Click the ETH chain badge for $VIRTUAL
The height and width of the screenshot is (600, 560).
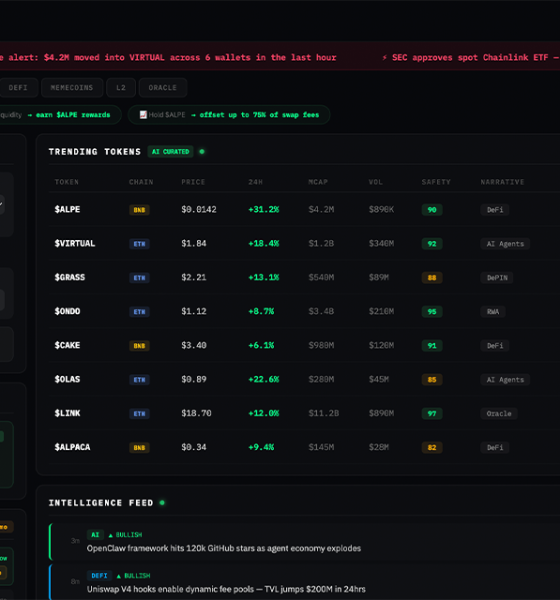[139, 244]
